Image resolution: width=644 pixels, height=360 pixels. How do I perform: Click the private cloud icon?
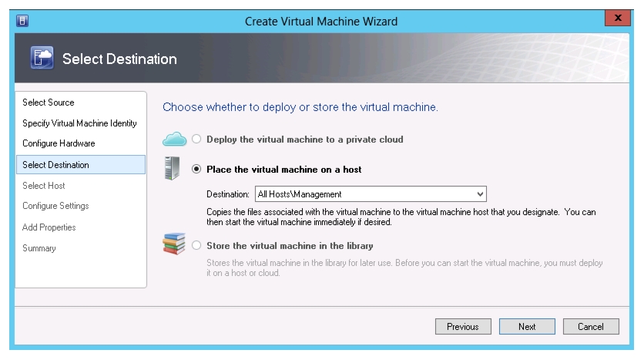[x=175, y=140]
